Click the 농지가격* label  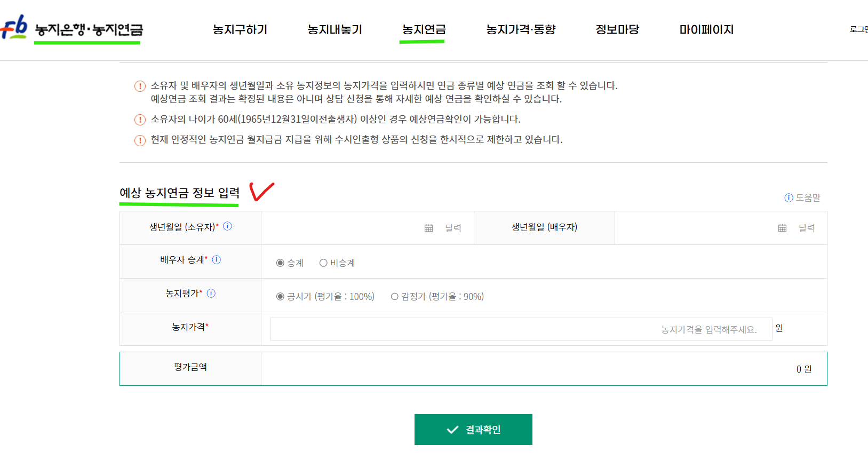click(190, 327)
